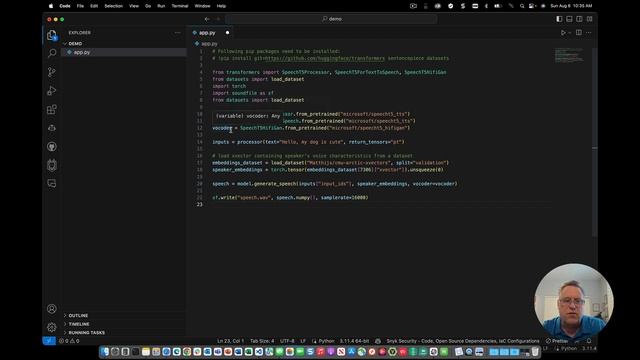Image resolution: width=640 pixels, height=360 pixels.
Task: Click Ln 23, Col 1 in status bar
Action: coord(230,341)
